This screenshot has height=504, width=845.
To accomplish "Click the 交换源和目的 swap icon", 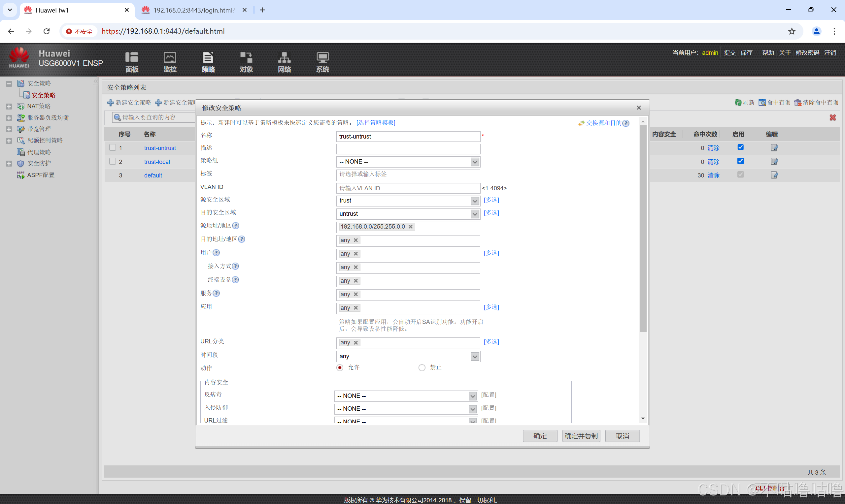I will [x=581, y=123].
